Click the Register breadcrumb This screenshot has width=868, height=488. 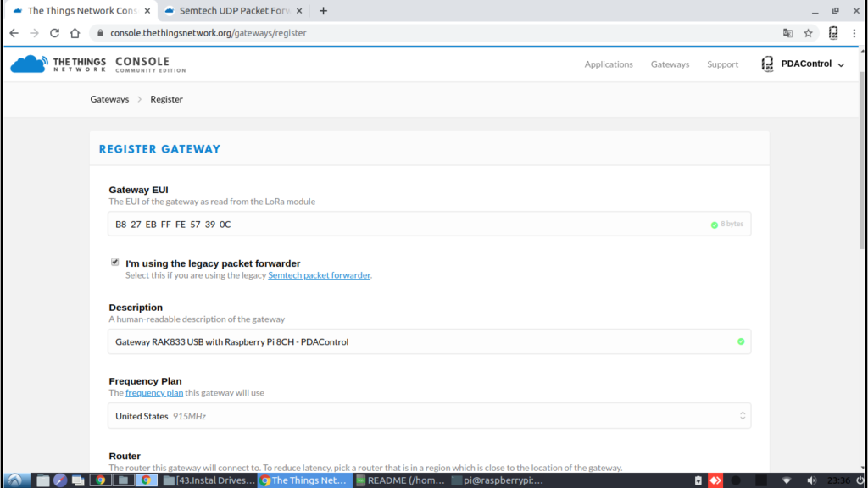pyautogui.click(x=167, y=99)
